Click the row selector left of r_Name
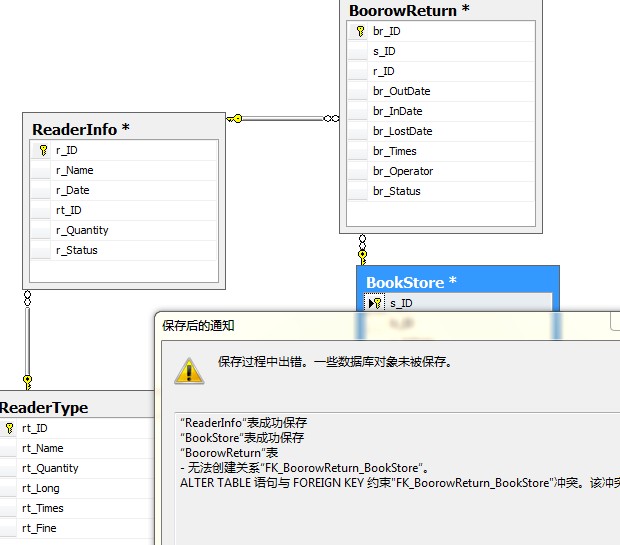 (x=41, y=170)
